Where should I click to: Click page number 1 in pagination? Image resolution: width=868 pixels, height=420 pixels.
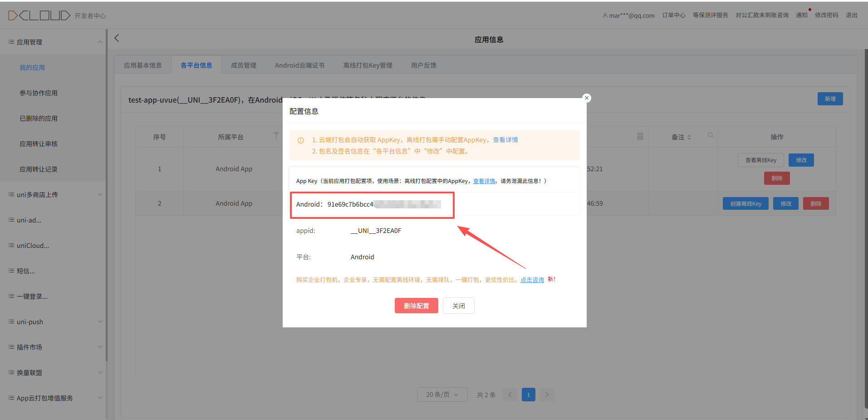pos(528,395)
